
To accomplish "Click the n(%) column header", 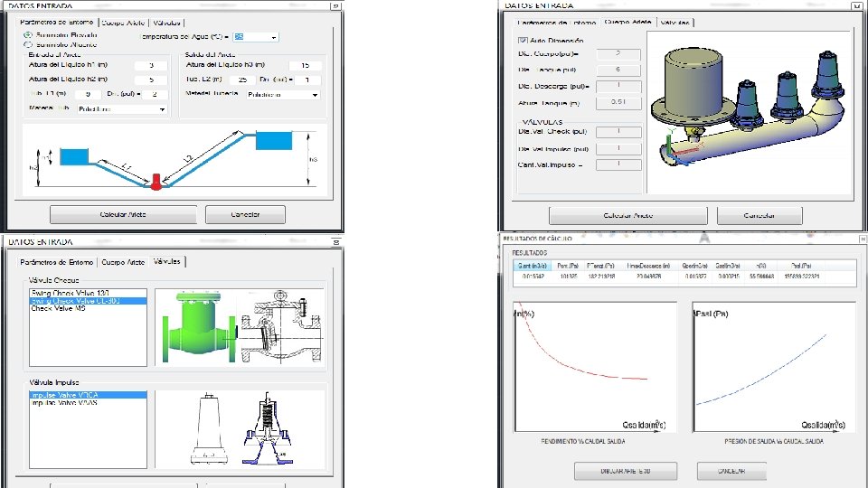I will pos(761,266).
